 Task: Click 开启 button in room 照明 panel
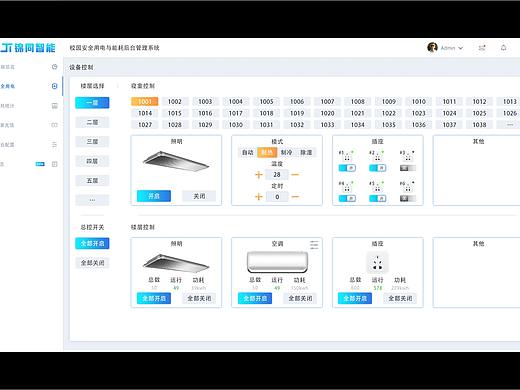(154, 196)
